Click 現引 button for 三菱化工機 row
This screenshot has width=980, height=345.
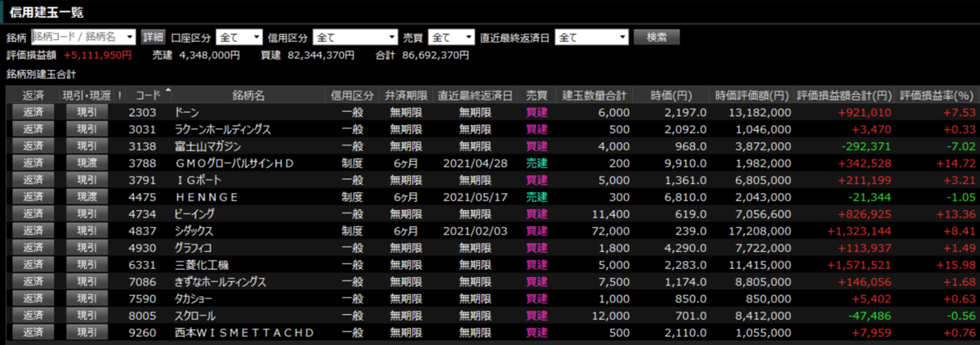click(x=87, y=264)
